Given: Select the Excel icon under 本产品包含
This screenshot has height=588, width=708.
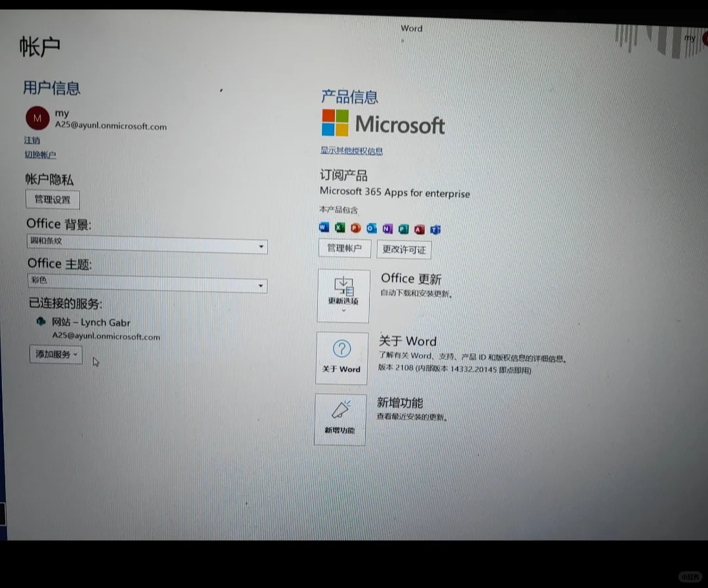Looking at the screenshot, I should [340, 227].
